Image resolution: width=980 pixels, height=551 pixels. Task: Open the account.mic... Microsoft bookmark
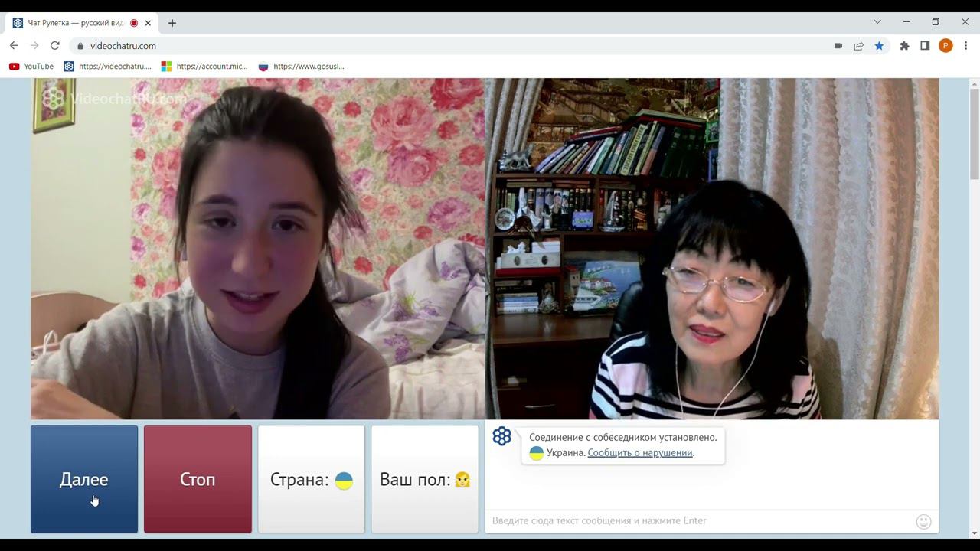pyautogui.click(x=204, y=67)
